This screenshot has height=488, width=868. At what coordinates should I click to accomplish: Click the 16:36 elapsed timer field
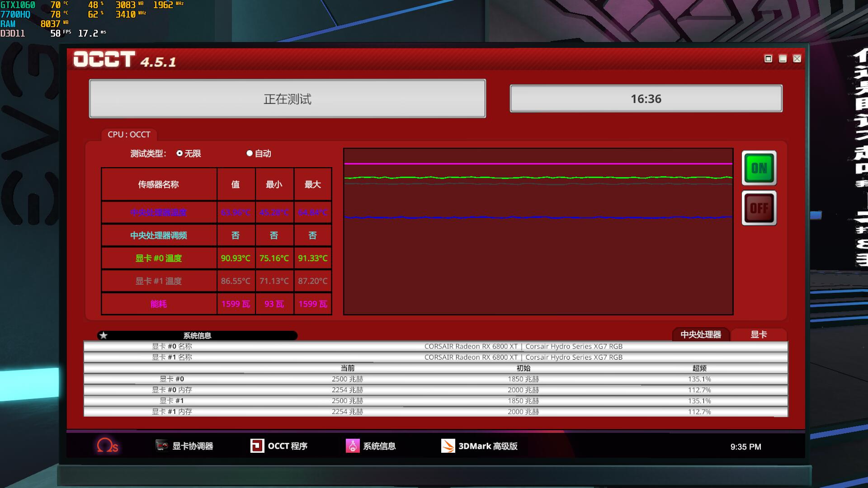tap(646, 99)
